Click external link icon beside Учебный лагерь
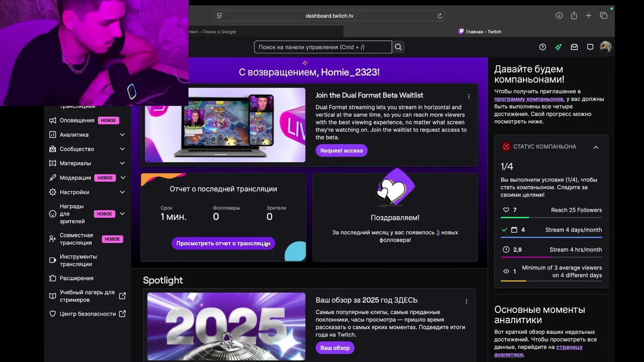644x362 pixels. [122, 296]
